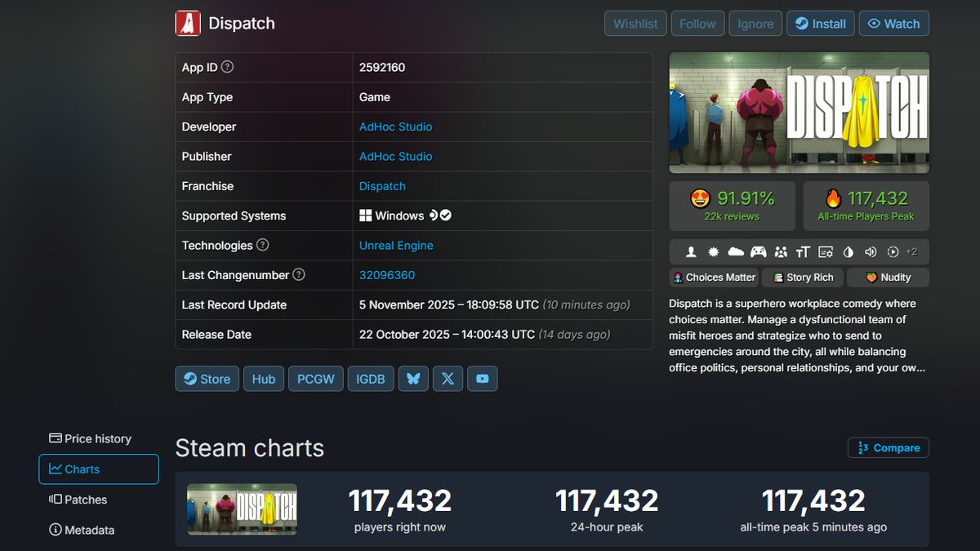The image size is (980, 551).
Task: Click the Steam achievements starburst icon
Action: [713, 252]
